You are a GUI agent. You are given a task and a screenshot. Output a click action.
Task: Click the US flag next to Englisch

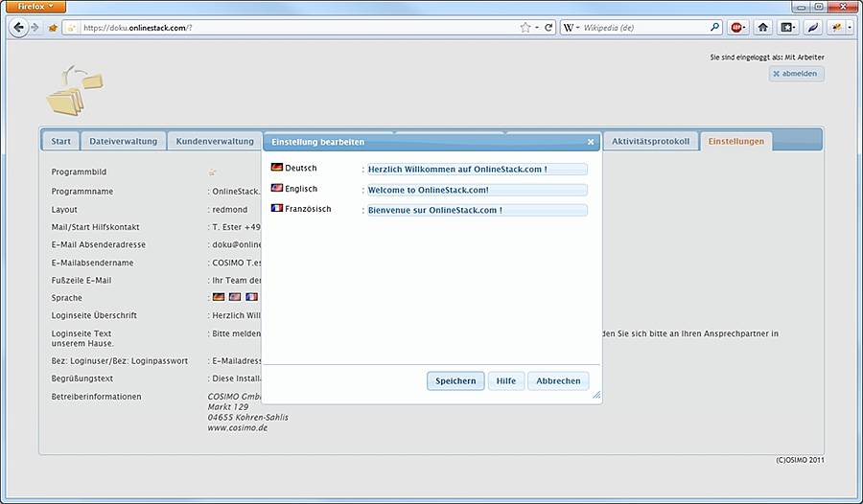[x=277, y=188]
